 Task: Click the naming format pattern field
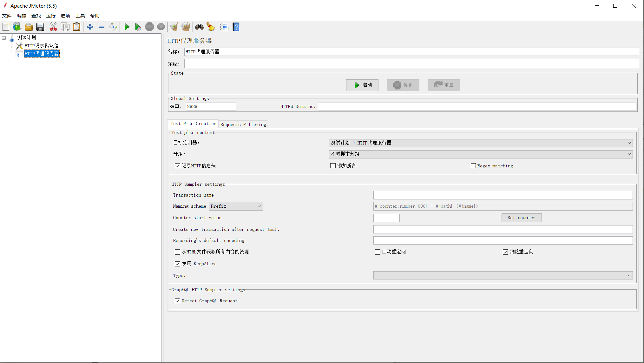click(503, 206)
